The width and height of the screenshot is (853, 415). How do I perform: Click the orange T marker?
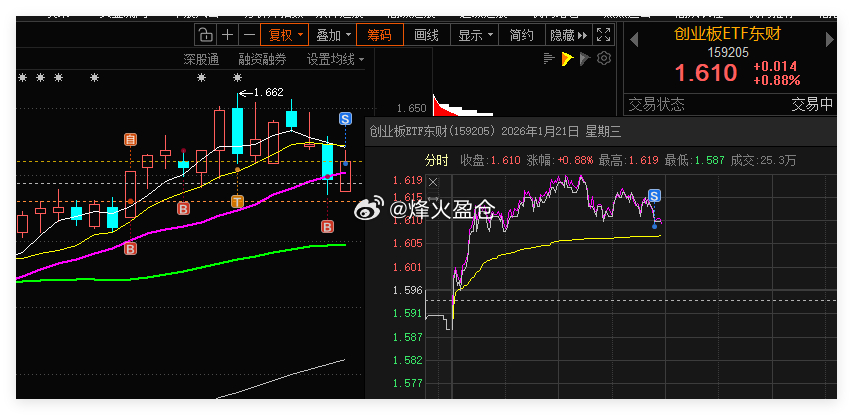(237, 201)
